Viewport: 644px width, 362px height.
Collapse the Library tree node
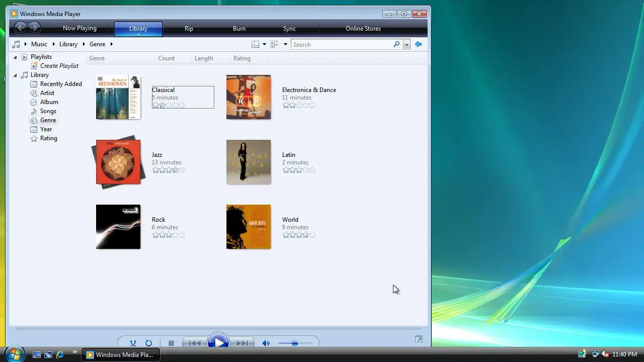click(15, 75)
